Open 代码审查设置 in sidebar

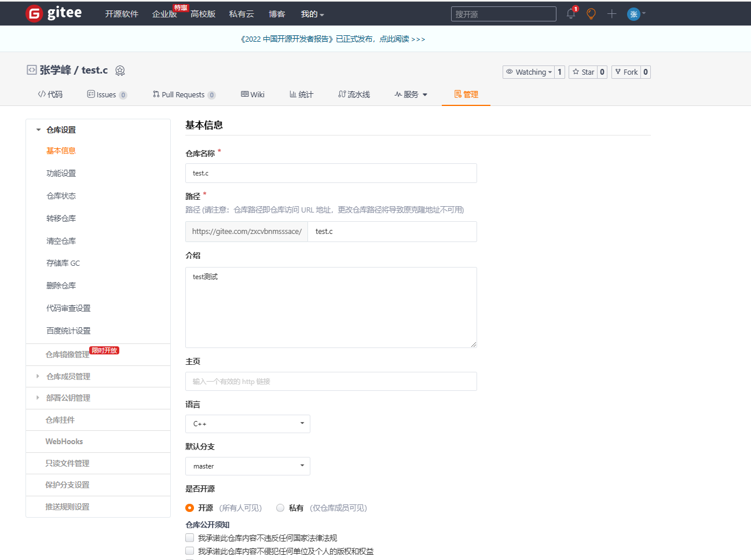point(68,308)
